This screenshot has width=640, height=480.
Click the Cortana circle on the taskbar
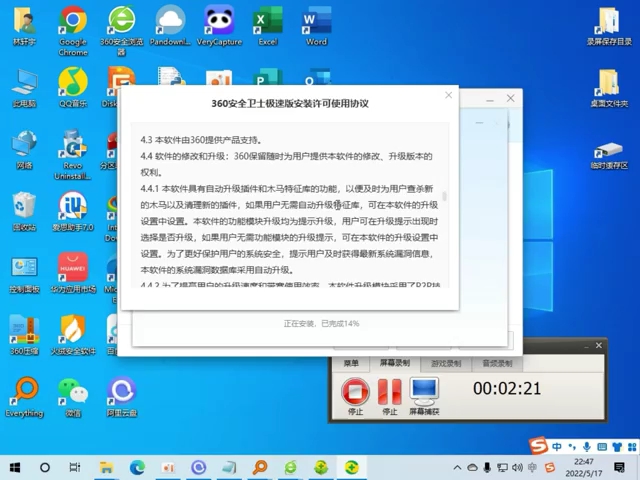(x=45, y=467)
